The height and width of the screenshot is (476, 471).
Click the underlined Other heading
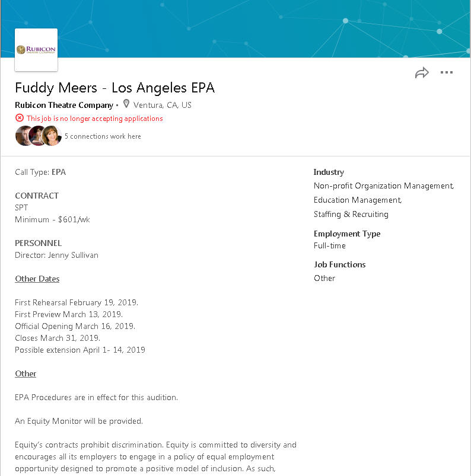[x=26, y=373]
